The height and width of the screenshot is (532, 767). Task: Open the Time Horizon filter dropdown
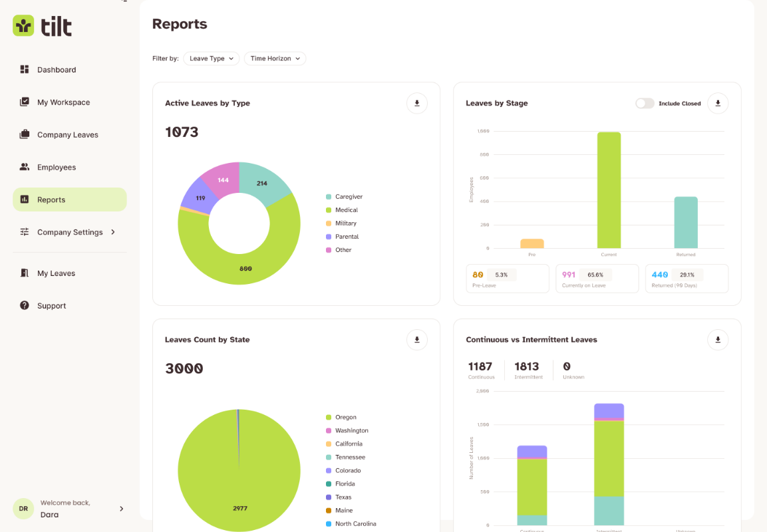275,59
